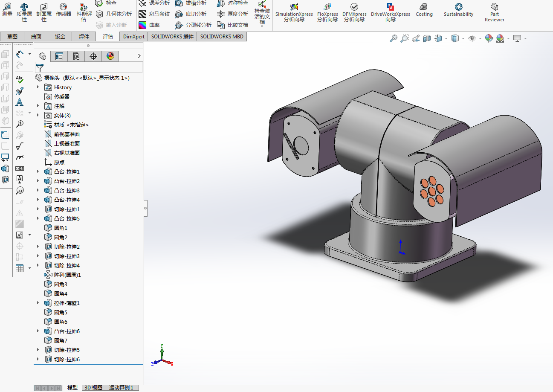Click the Measure (测量) tool
Image resolution: width=553 pixels, height=392 pixels.
tap(7, 10)
